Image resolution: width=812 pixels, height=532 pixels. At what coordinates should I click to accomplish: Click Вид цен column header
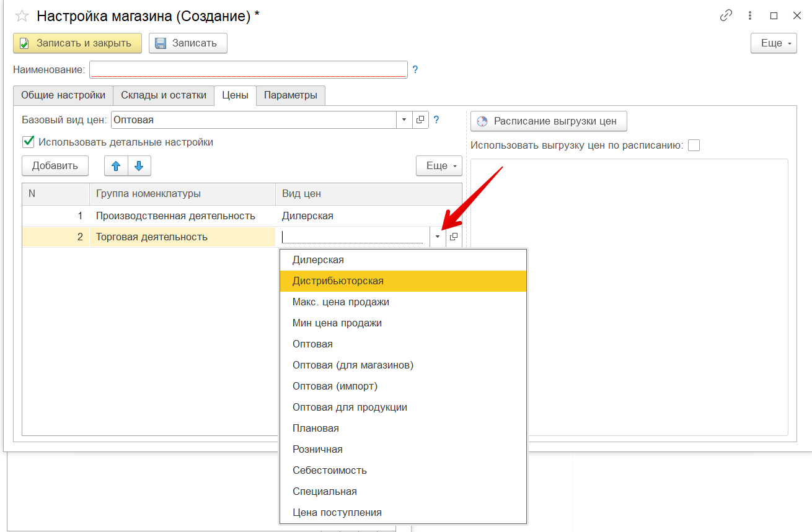(x=369, y=194)
